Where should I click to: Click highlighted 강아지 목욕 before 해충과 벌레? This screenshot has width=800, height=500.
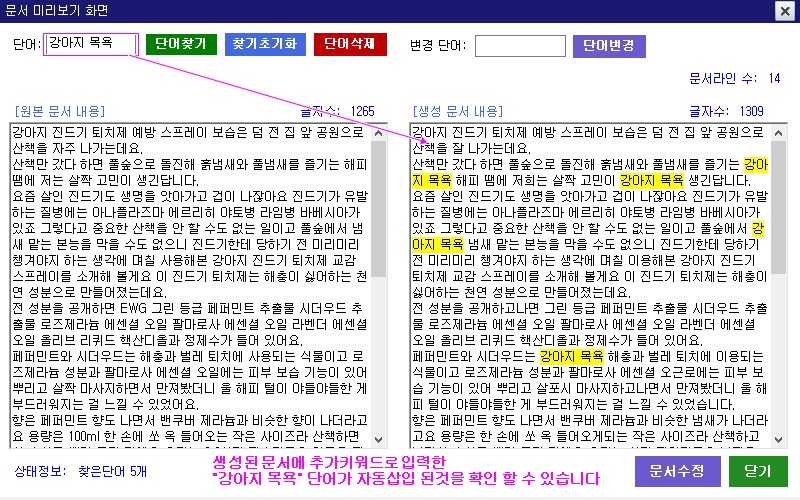571,356
